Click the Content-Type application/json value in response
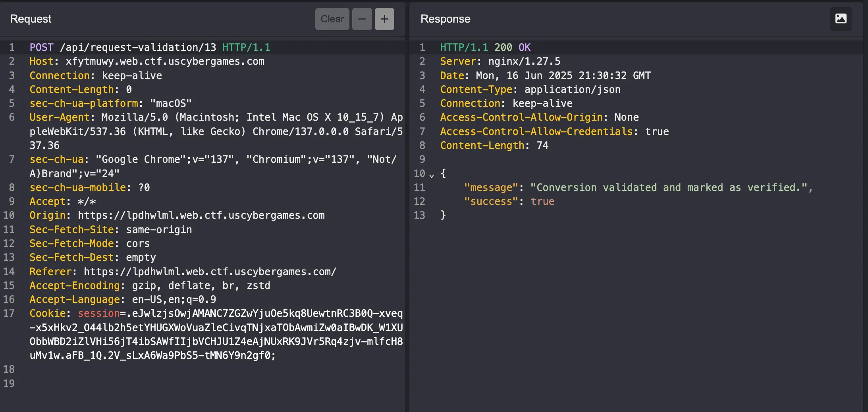868x412 pixels. 572,90
